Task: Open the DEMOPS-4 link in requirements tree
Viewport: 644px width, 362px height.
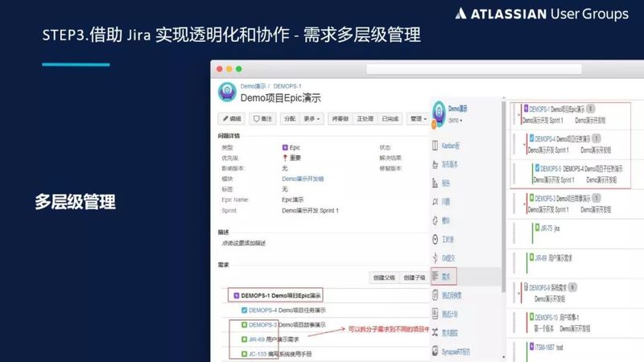Action: pos(263,311)
